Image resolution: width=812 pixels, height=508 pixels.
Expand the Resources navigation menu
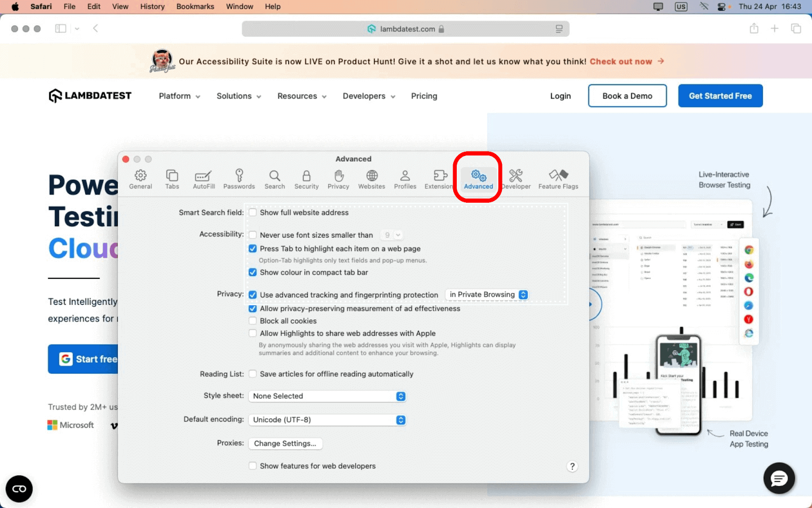tap(302, 96)
